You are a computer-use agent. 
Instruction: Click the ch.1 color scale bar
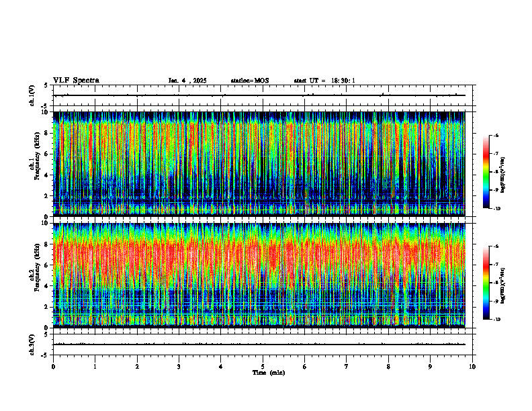click(x=486, y=172)
